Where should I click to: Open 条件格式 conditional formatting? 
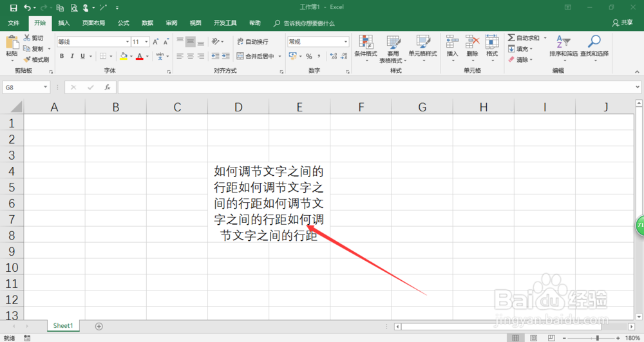[x=366, y=48]
